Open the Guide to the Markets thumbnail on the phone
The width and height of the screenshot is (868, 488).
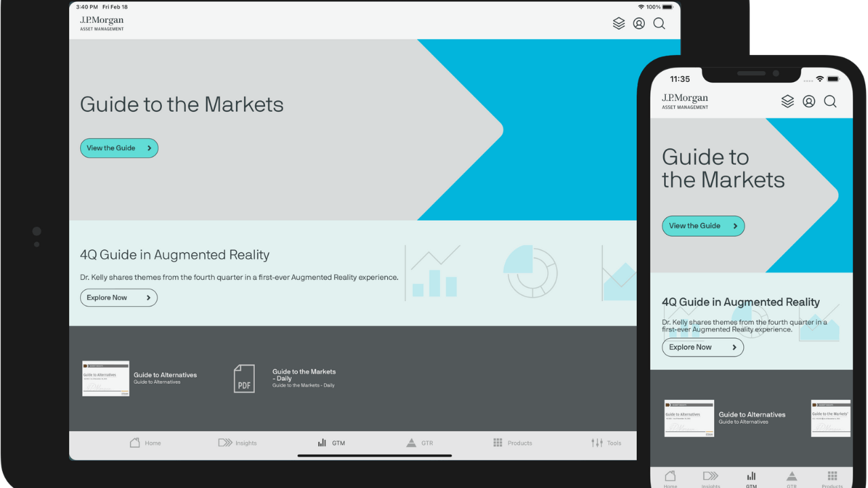831,418
